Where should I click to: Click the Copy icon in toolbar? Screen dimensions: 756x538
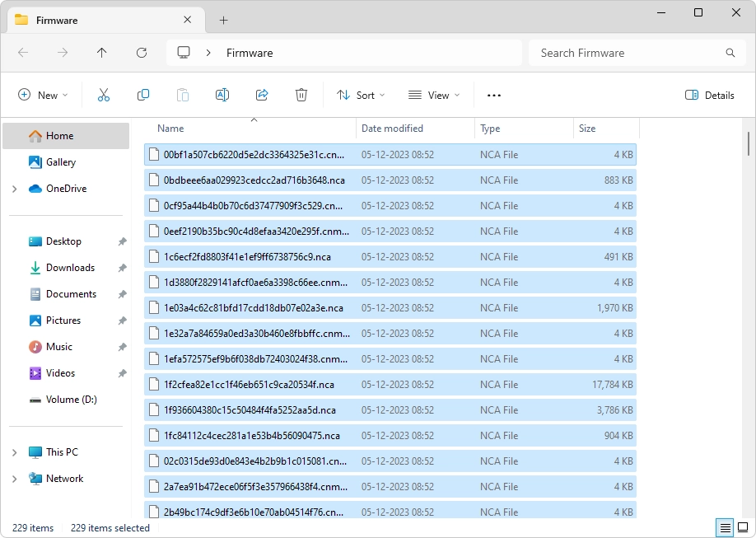[x=143, y=96]
